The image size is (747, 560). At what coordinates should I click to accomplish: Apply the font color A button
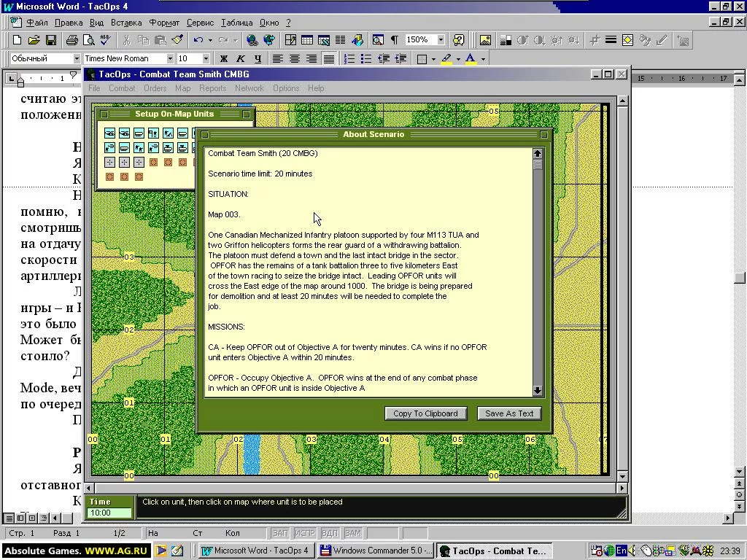[471, 59]
